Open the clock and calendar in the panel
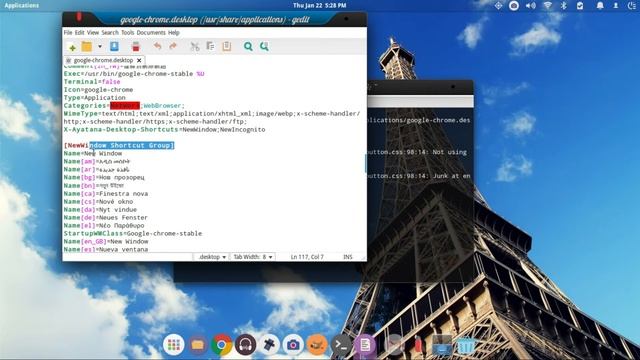Viewport: 640px width, 360px height. point(320,5)
